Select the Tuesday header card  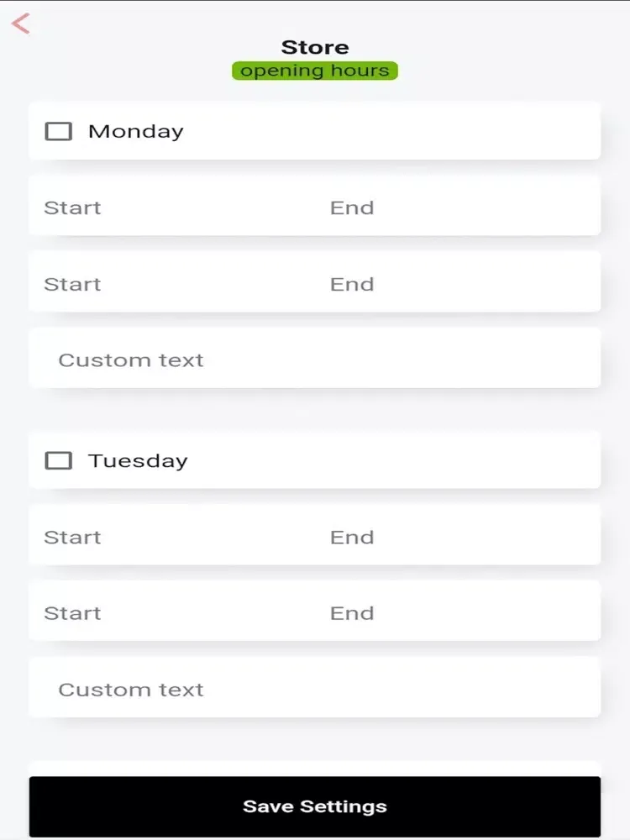point(315,460)
